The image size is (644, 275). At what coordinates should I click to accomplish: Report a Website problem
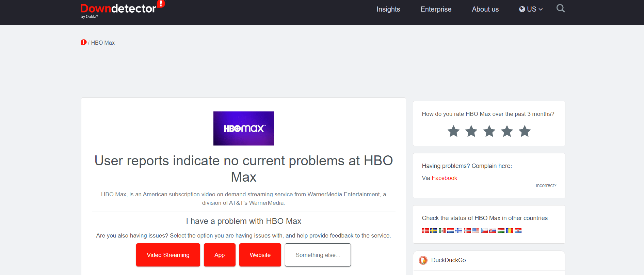click(260, 255)
